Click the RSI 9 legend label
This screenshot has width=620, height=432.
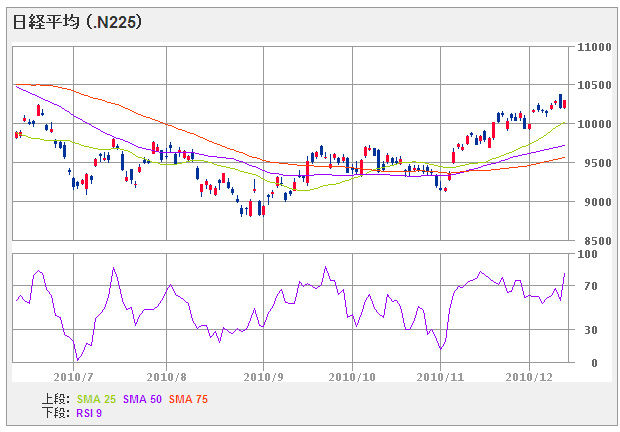pos(89,413)
